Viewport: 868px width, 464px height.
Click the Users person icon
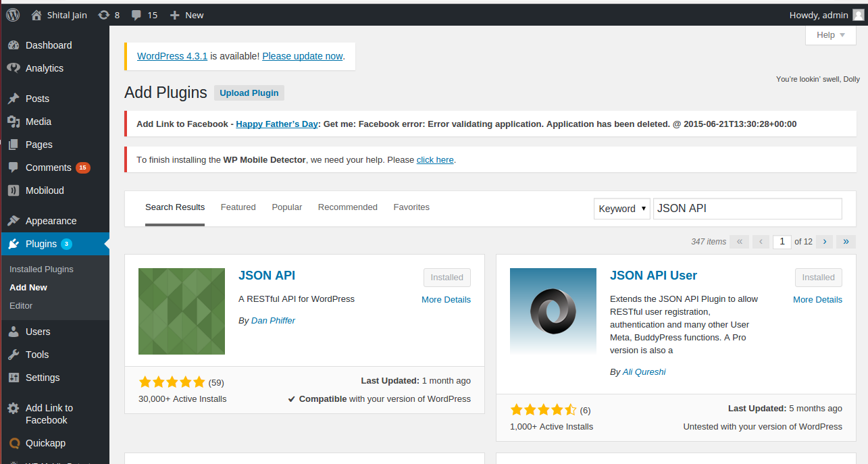click(14, 332)
